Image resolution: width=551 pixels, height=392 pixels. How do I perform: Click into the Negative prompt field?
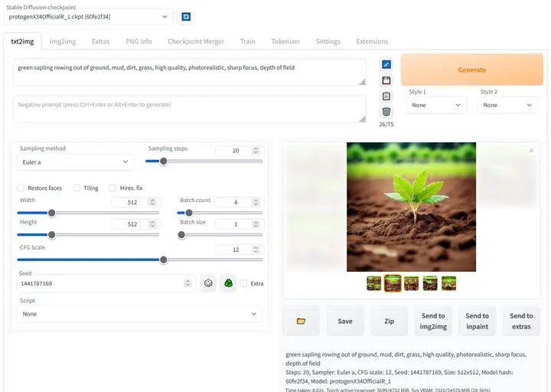coord(190,109)
